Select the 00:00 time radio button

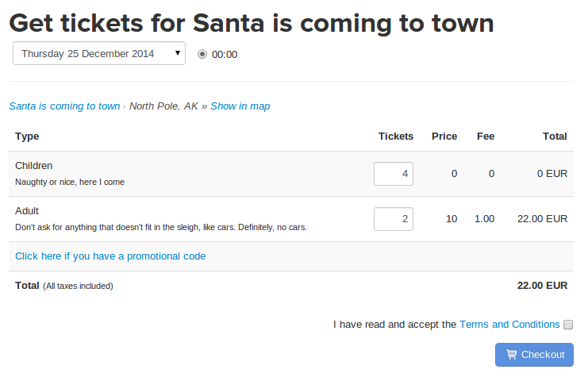[x=202, y=55]
